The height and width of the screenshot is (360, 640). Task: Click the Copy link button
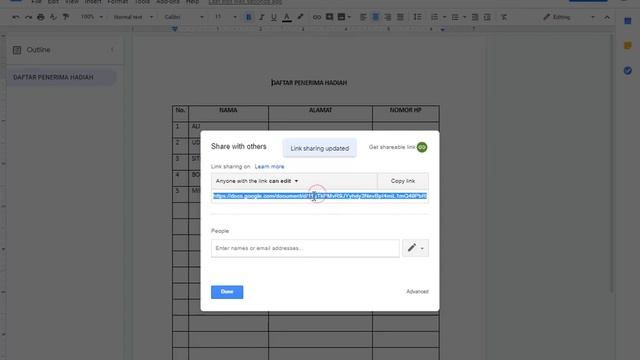coord(403,181)
